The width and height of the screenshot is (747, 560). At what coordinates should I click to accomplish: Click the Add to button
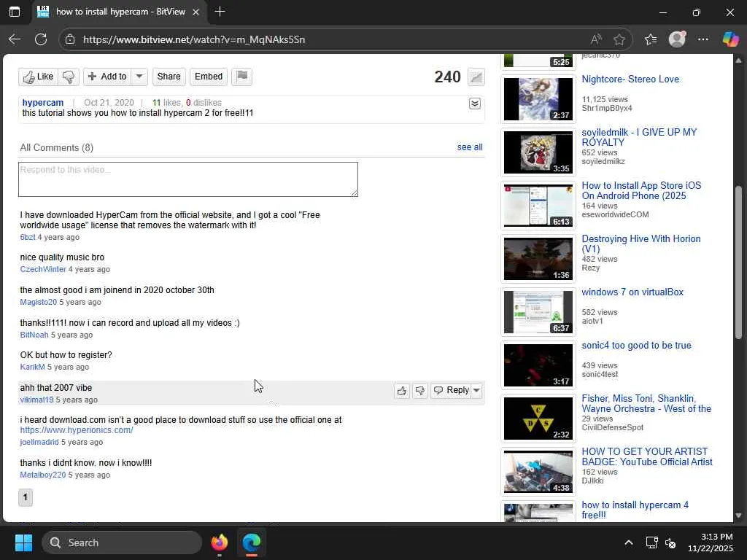(x=108, y=77)
